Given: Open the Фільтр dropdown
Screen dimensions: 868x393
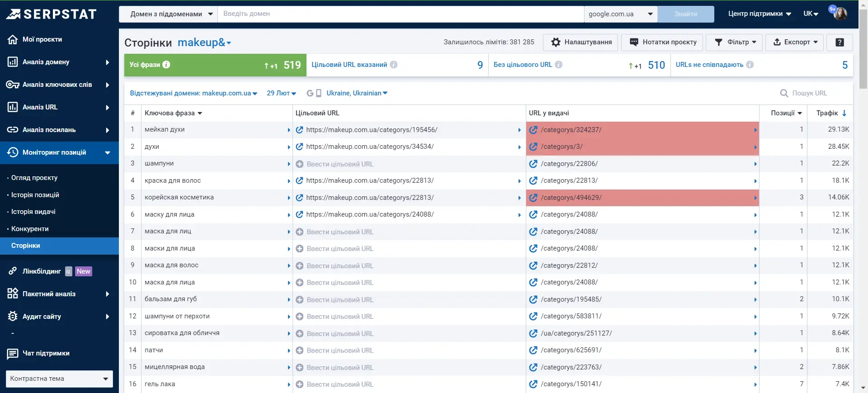Looking at the screenshot, I should tap(734, 42).
